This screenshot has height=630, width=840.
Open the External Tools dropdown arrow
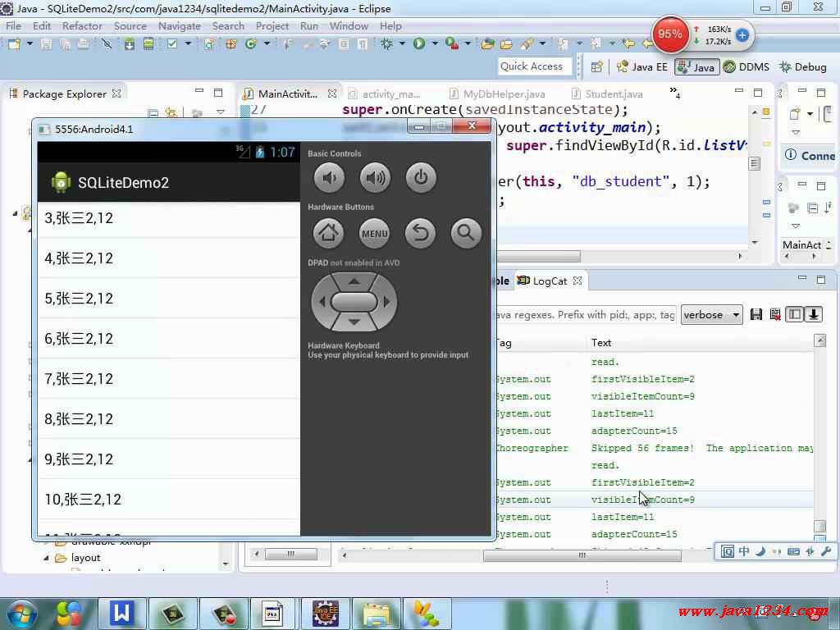tap(468, 44)
